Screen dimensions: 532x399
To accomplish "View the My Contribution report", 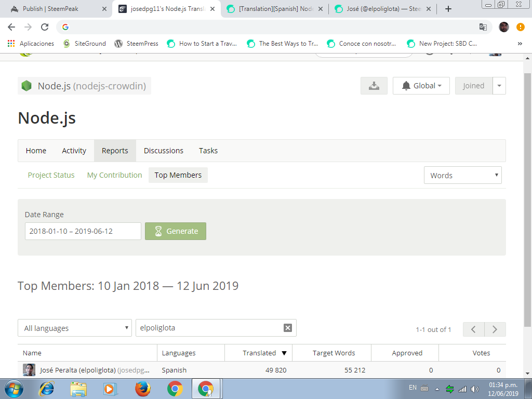I will 115,175.
